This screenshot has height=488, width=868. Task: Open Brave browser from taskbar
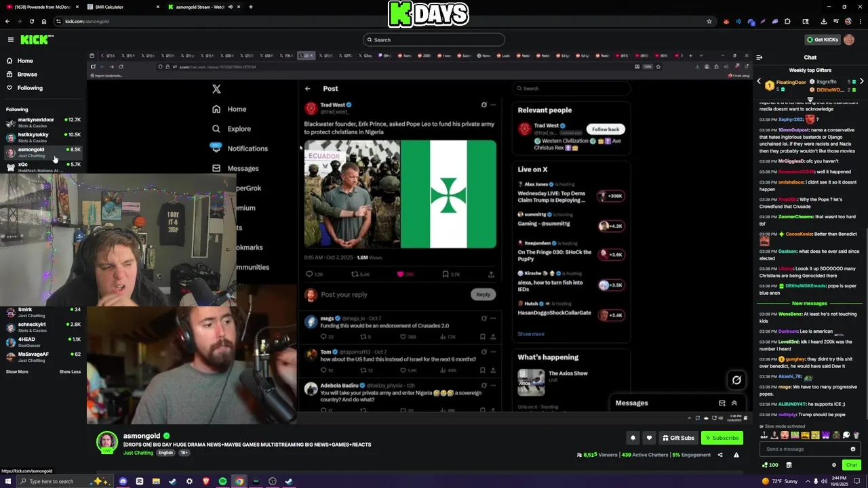(x=206, y=481)
